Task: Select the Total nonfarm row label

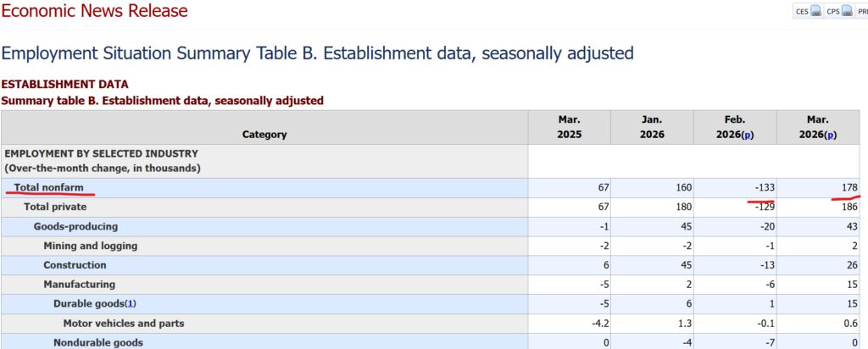Action: tap(48, 187)
